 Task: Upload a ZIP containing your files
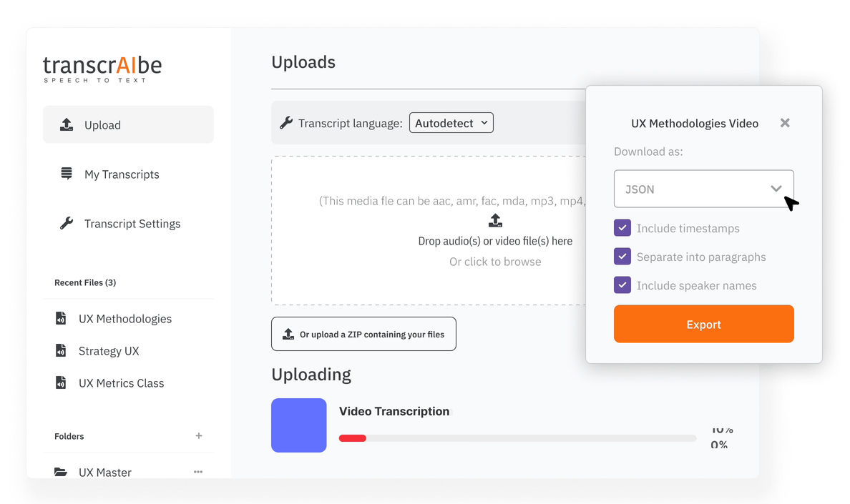coord(363,333)
